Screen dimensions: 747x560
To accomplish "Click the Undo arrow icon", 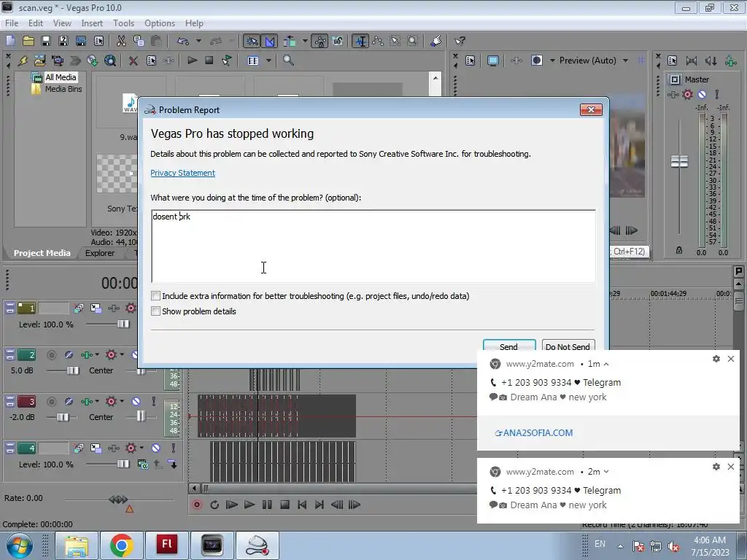I will 183,41.
